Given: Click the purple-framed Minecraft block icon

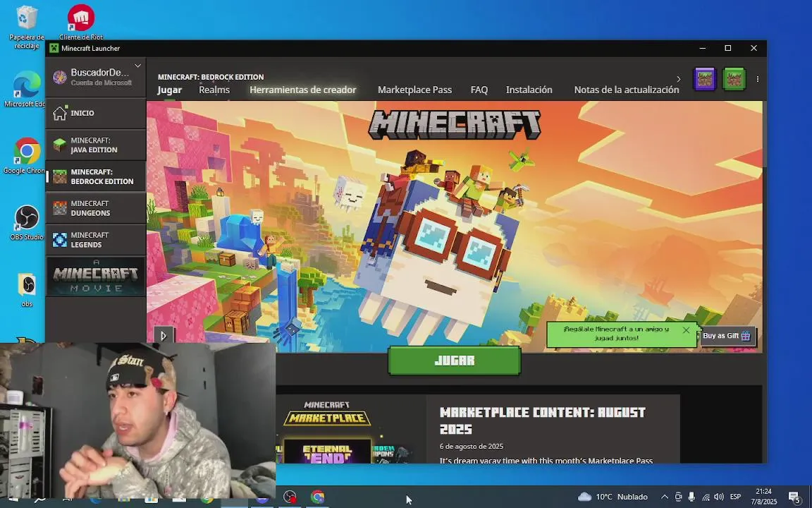Looking at the screenshot, I should pos(704,79).
